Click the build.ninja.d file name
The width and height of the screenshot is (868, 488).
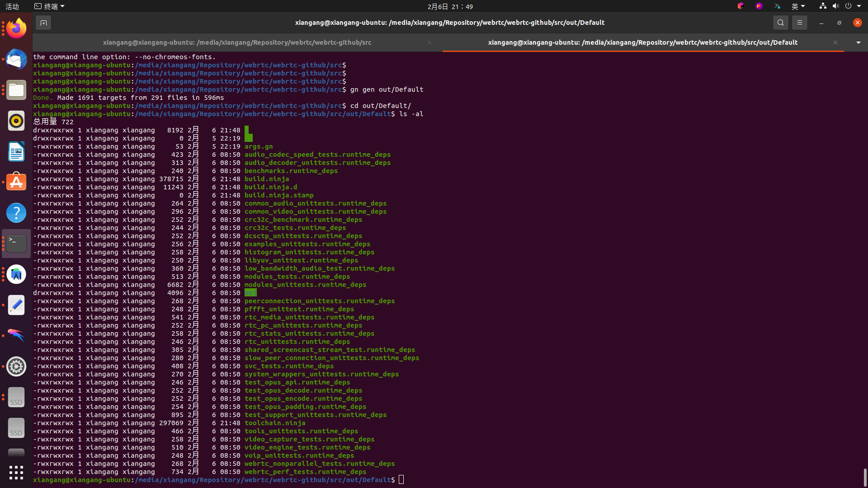[271, 187]
